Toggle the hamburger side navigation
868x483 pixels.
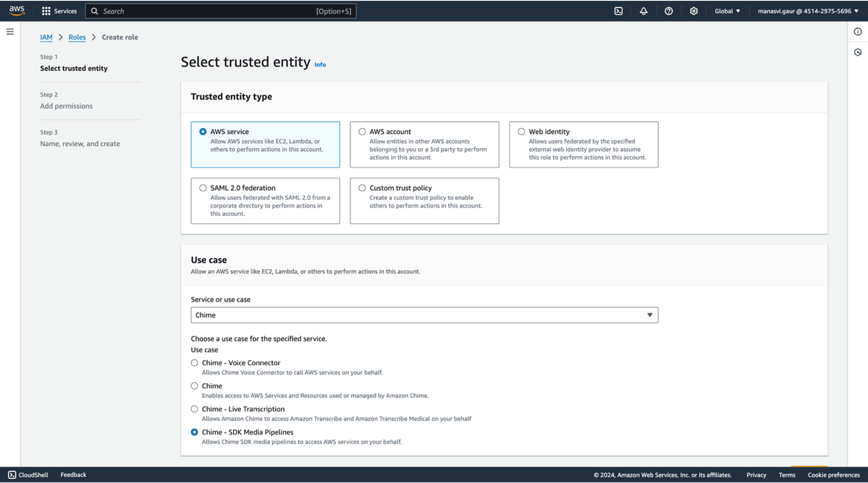(10, 32)
